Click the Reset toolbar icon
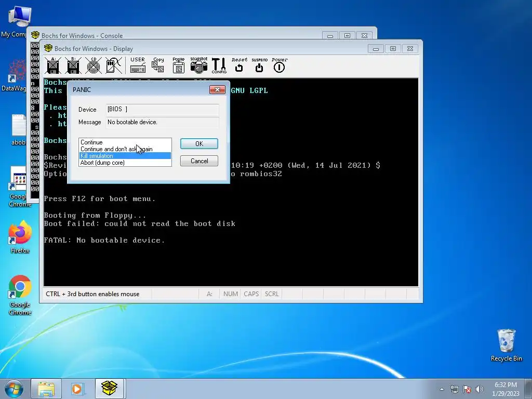The height and width of the screenshot is (399, 532). (x=239, y=65)
